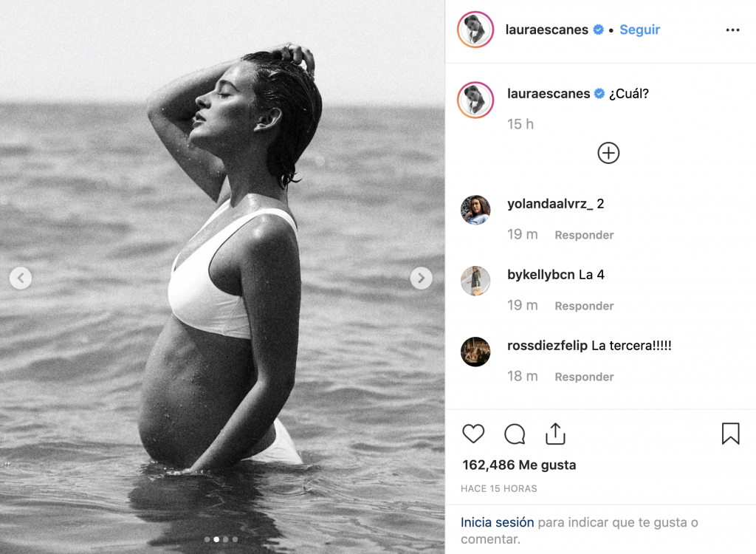The image size is (756, 554).
Task: Save post with the bookmark icon
Action: 730,434
